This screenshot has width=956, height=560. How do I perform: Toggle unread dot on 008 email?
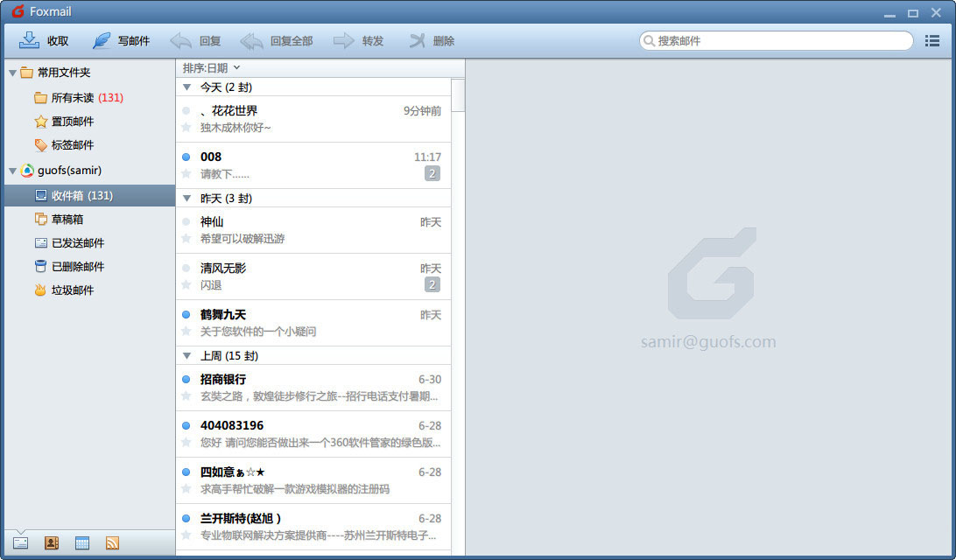tap(186, 157)
